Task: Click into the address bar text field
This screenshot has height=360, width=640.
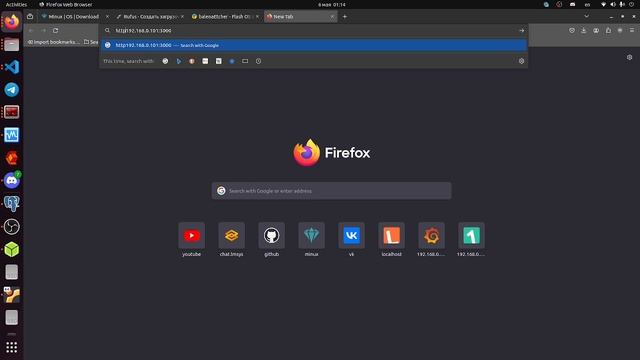Action: pos(313,31)
